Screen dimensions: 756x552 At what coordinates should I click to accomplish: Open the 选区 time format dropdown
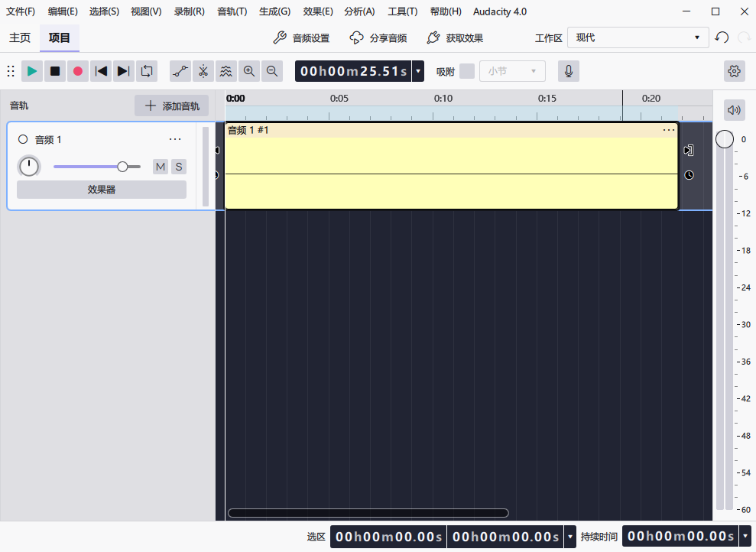570,537
